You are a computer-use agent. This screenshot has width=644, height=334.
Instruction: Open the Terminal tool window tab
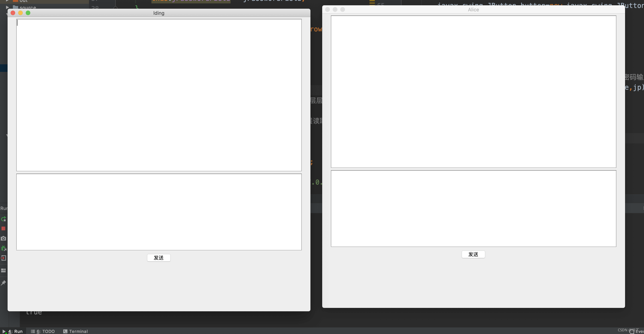tap(76, 331)
